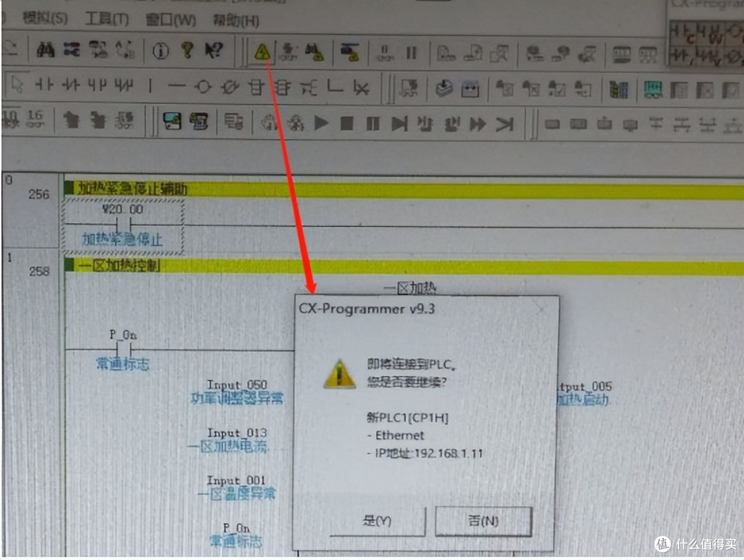This screenshot has height=560, width=744.
Task: Click rung step number 256
Action: [39, 194]
